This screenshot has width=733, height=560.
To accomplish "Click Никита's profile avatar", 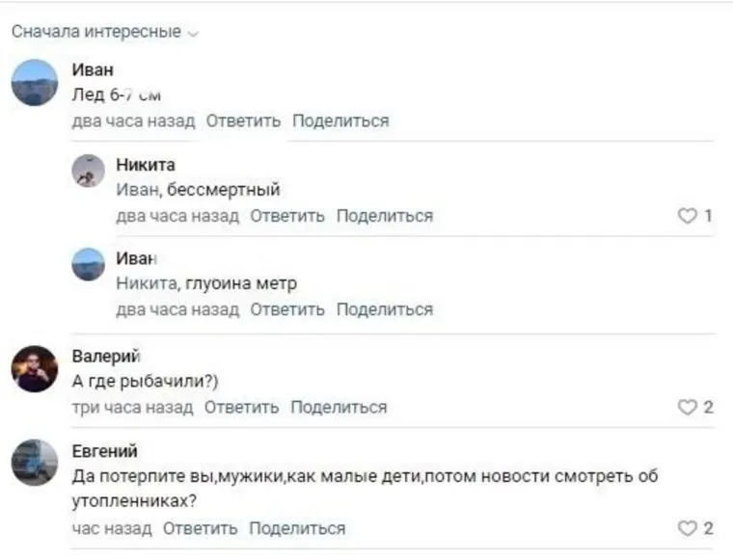I will click(x=88, y=171).
